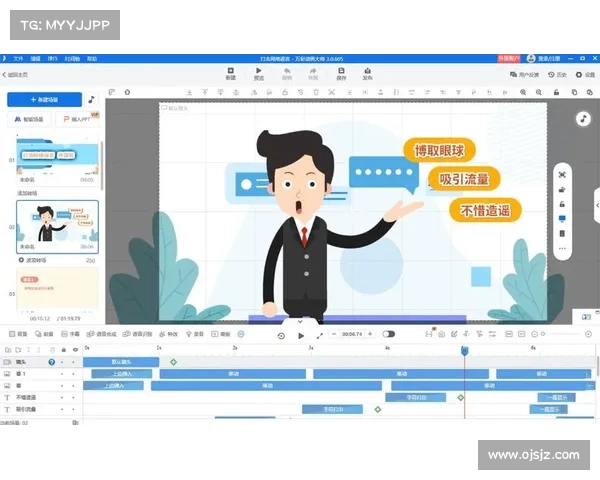Click the 智能场景 button

coord(30,119)
